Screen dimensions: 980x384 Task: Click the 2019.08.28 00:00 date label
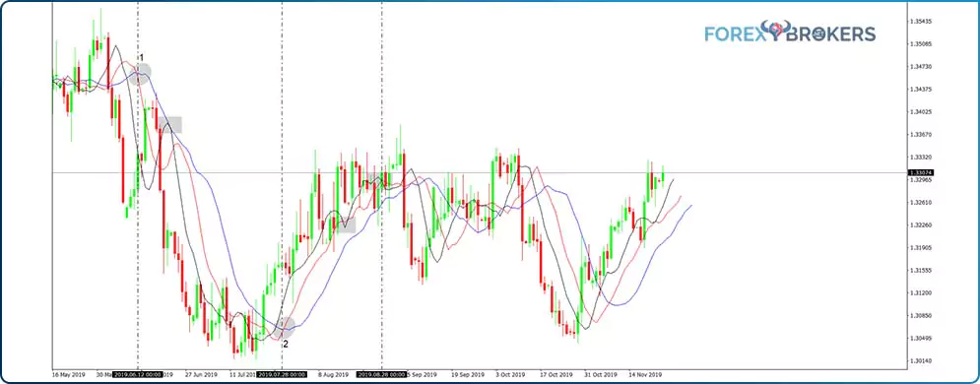pyautogui.click(x=382, y=375)
